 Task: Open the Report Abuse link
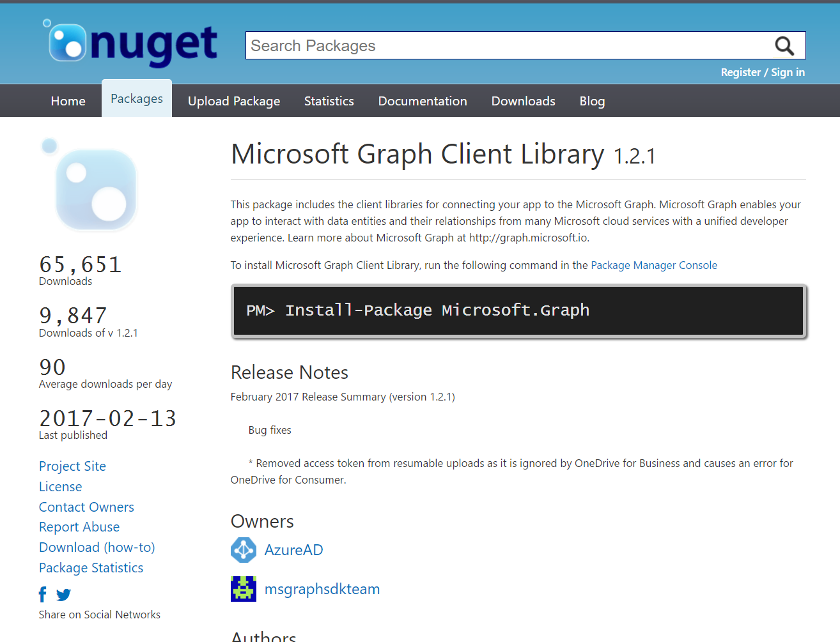[x=79, y=527]
